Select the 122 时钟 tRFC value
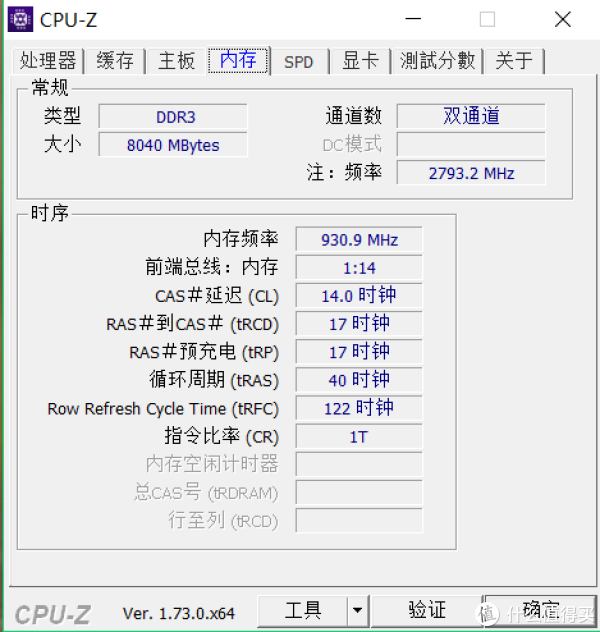Image resolution: width=600 pixels, height=632 pixels. pyautogui.click(x=359, y=408)
